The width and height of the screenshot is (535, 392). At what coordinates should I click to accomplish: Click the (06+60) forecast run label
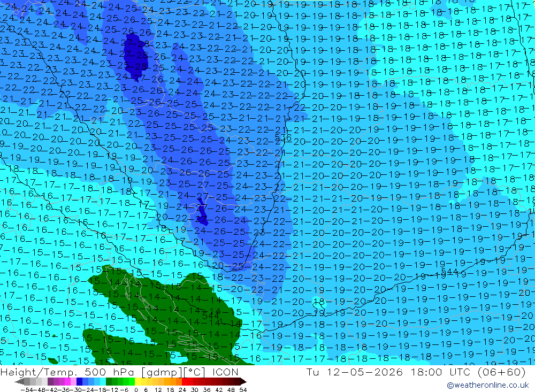pos(501,372)
